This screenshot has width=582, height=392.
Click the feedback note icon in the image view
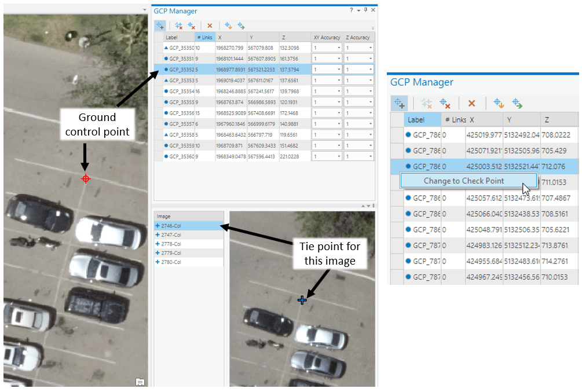[139, 381]
